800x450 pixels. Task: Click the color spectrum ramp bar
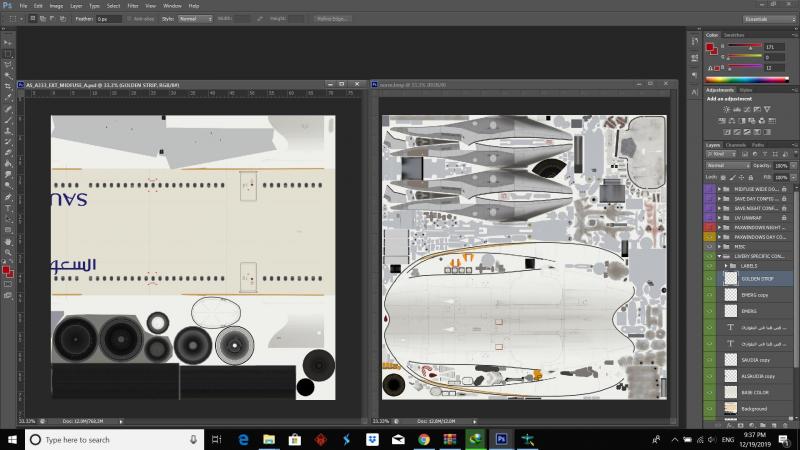[x=747, y=80]
